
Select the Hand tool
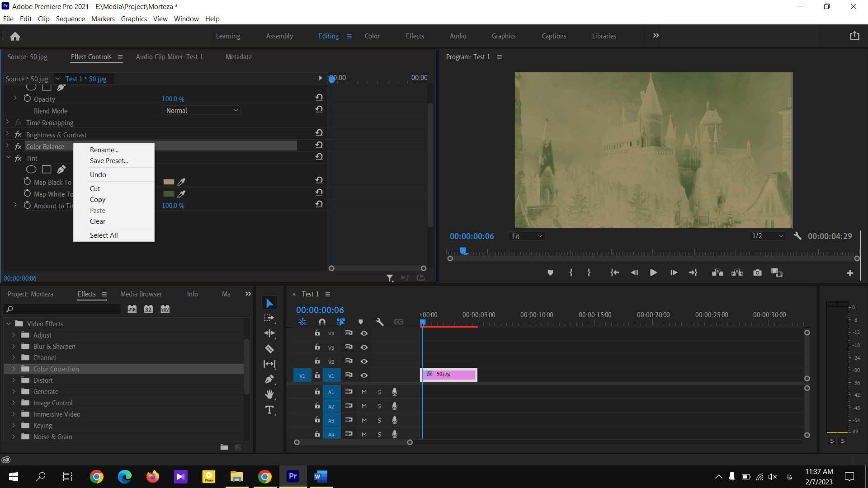click(x=269, y=394)
